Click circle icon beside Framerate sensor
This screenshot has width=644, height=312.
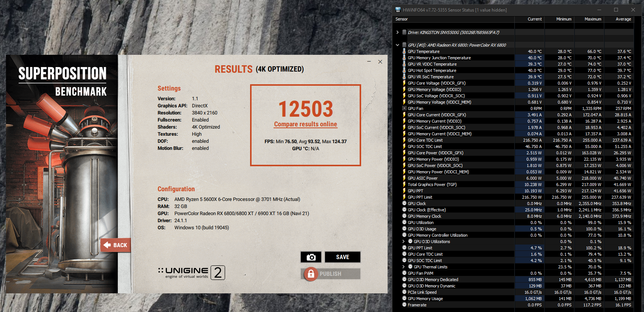404,305
